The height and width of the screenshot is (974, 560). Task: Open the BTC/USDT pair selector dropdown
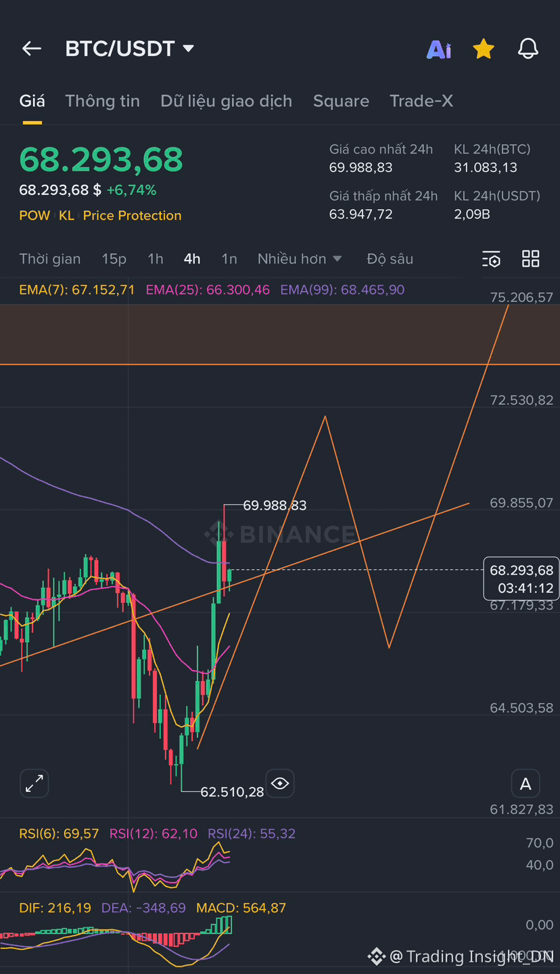coord(130,49)
